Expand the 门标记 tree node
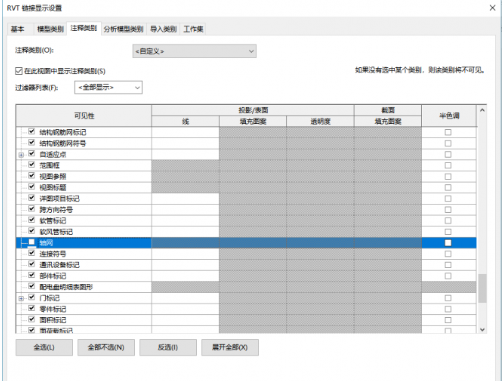 click(21, 298)
